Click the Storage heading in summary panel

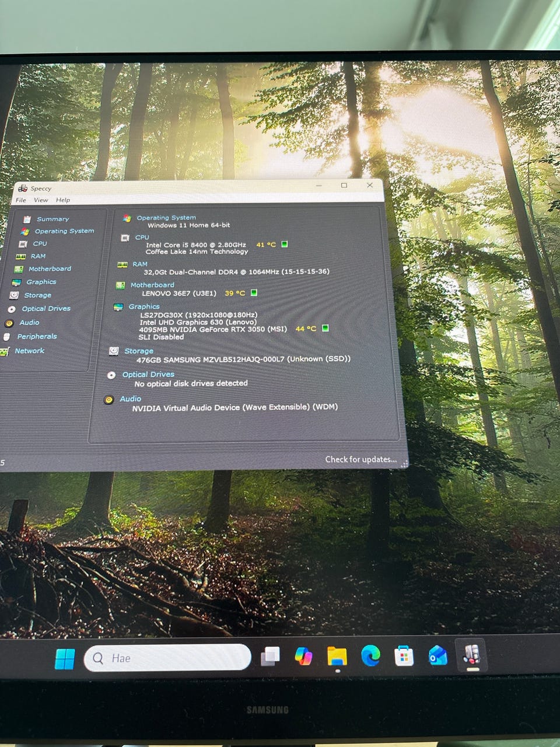139,351
